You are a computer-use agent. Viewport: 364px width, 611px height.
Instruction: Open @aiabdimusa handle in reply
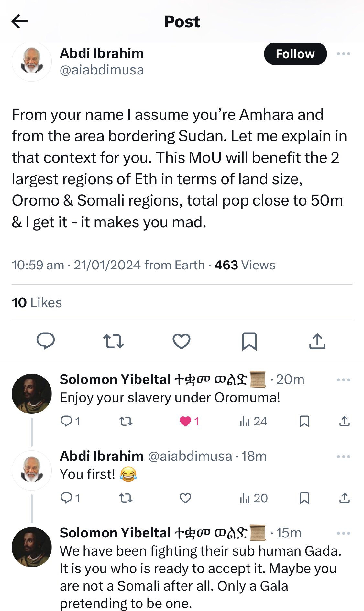point(190,456)
